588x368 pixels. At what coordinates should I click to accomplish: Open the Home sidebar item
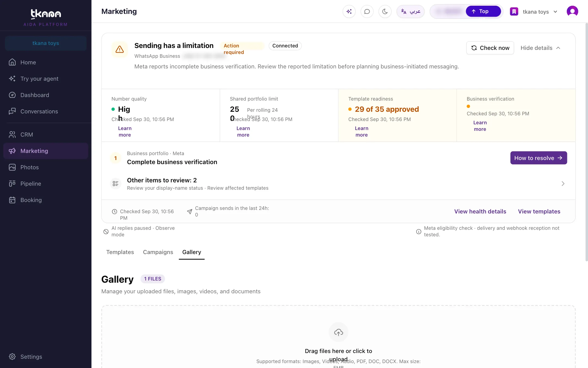(x=46, y=62)
